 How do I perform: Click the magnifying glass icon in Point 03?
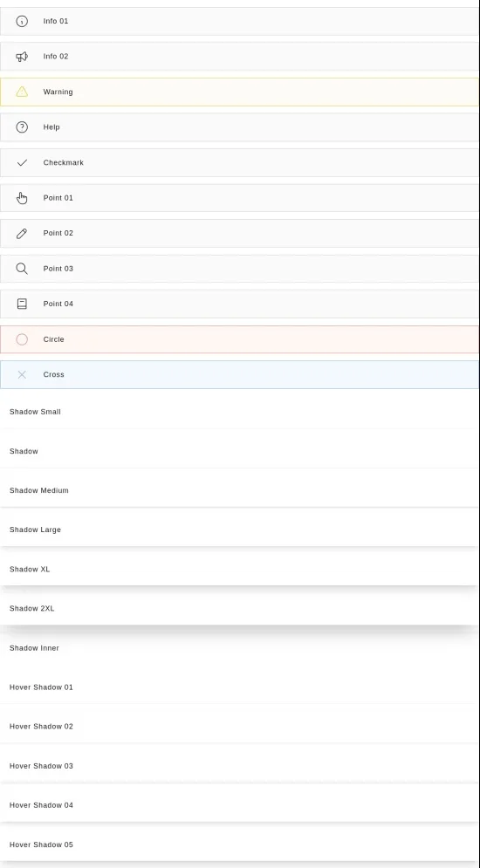(x=22, y=269)
